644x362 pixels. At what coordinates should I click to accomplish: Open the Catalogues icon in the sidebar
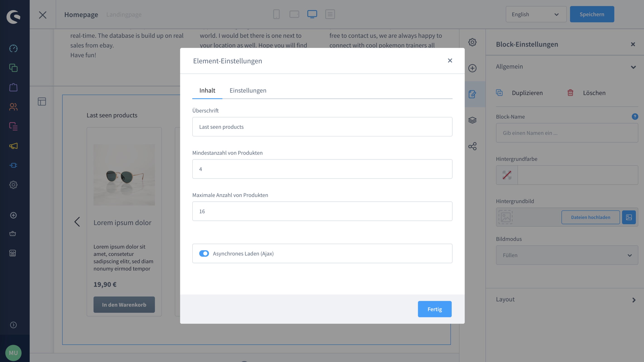point(13,68)
